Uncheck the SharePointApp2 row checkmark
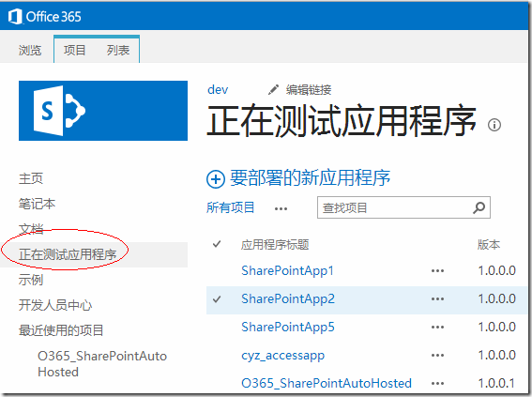The image size is (532, 397). [217, 299]
